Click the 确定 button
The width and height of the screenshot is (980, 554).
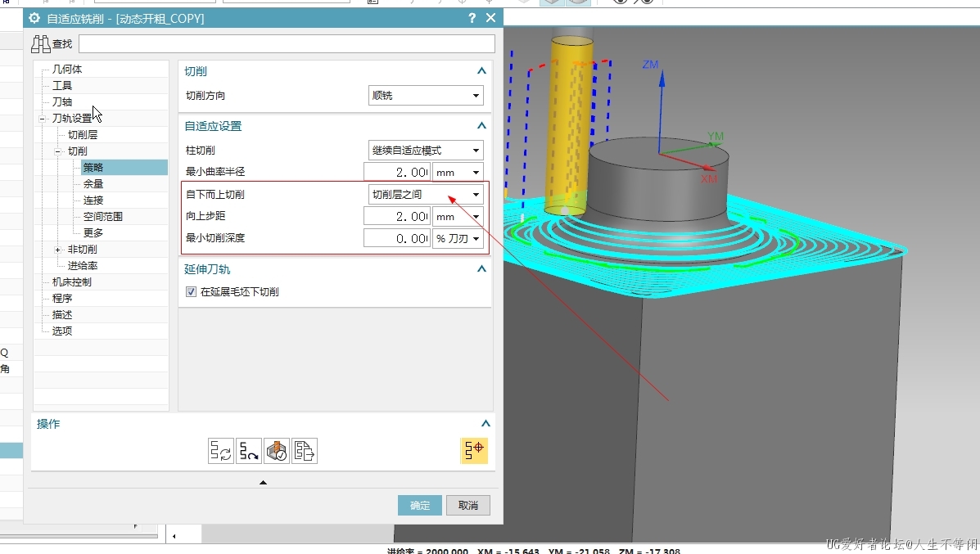(420, 506)
